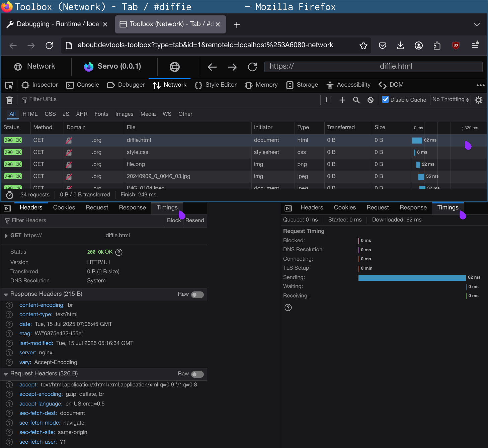The image size is (488, 448).
Task: Disable the Disable Cache option
Action: 385,99
